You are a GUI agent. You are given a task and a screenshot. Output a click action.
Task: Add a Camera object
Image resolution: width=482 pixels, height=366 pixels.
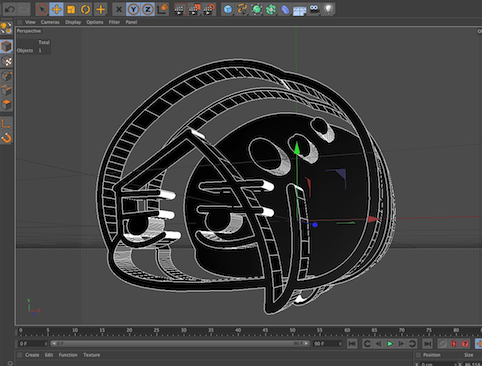[x=314, y=9]
